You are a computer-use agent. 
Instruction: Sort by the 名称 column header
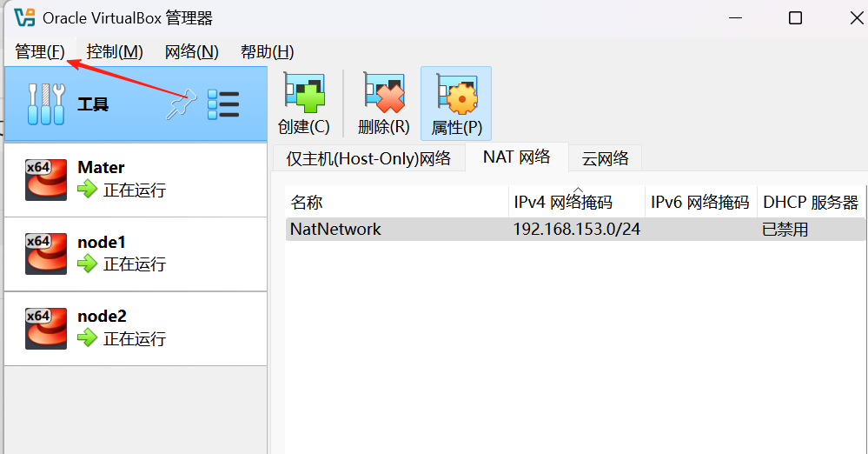coord(397,203)
